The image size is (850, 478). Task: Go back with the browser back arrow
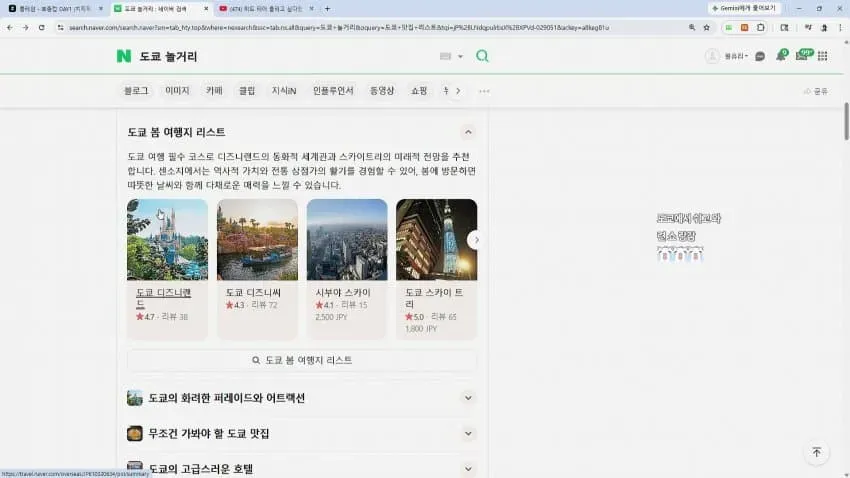coord(10,28)
